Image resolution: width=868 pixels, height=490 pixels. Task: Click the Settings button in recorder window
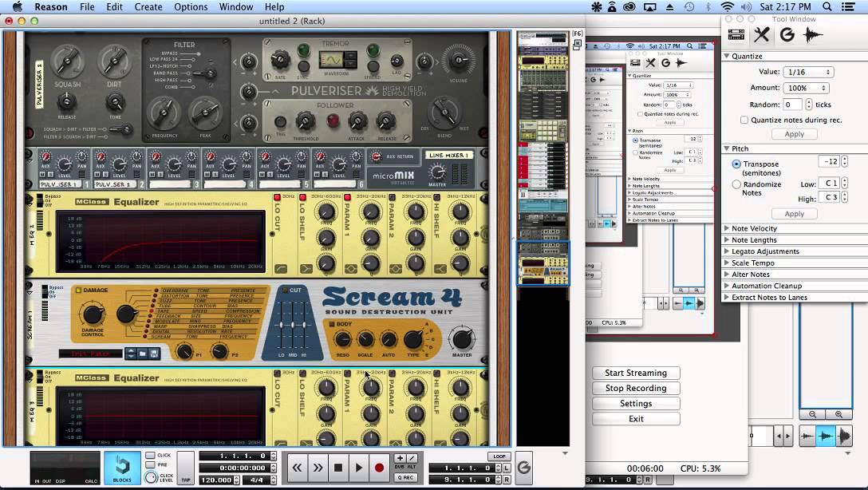(x=636, y=404)
